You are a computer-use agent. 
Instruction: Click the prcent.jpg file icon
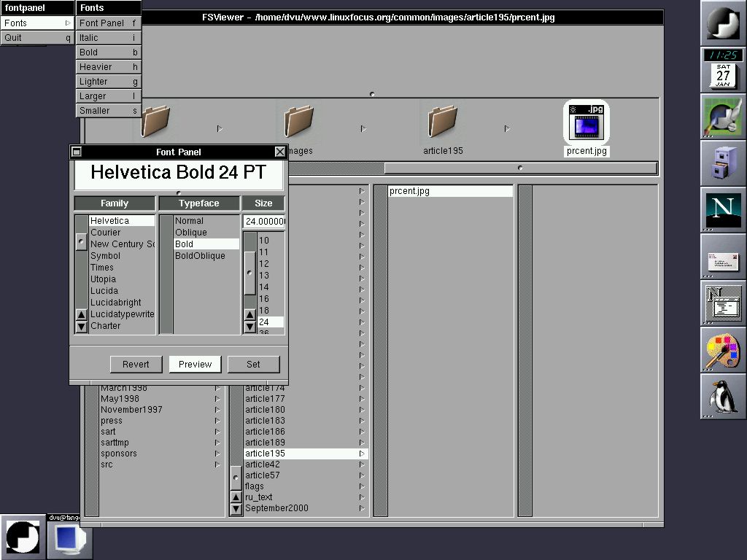[x=587, y=122]
